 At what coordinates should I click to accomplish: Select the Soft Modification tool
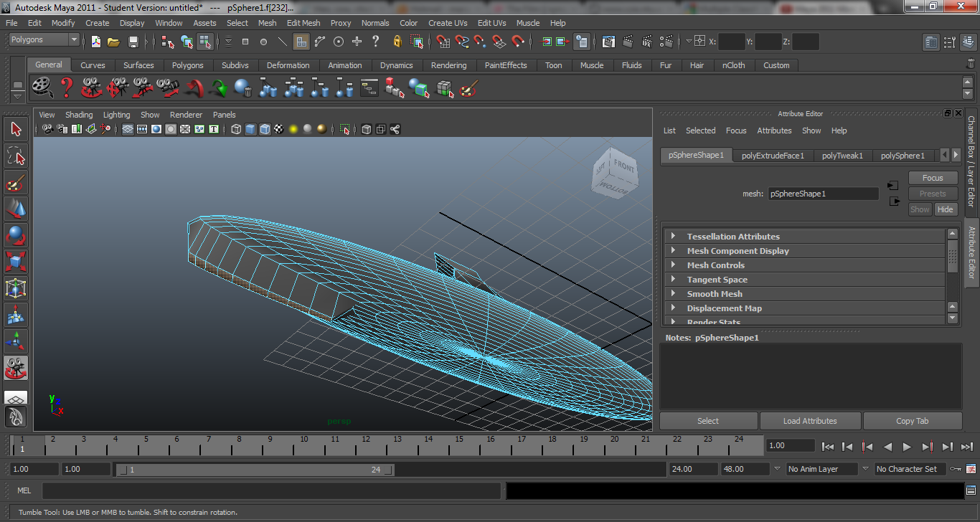(x=16, y=315)
